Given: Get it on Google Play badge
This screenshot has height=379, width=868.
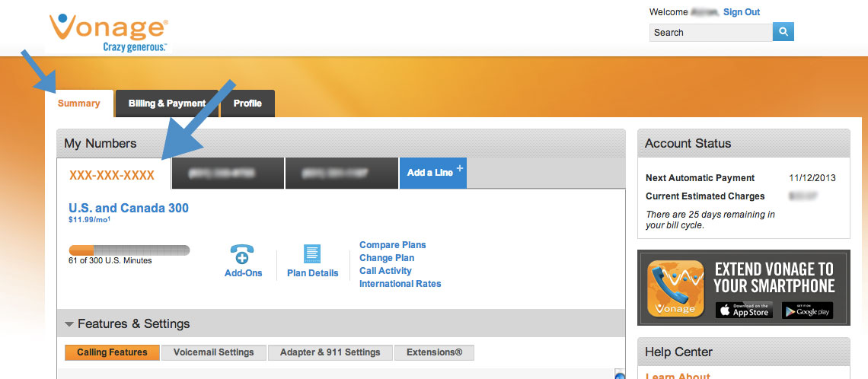Looking at the screenshot, I should 807,310.
